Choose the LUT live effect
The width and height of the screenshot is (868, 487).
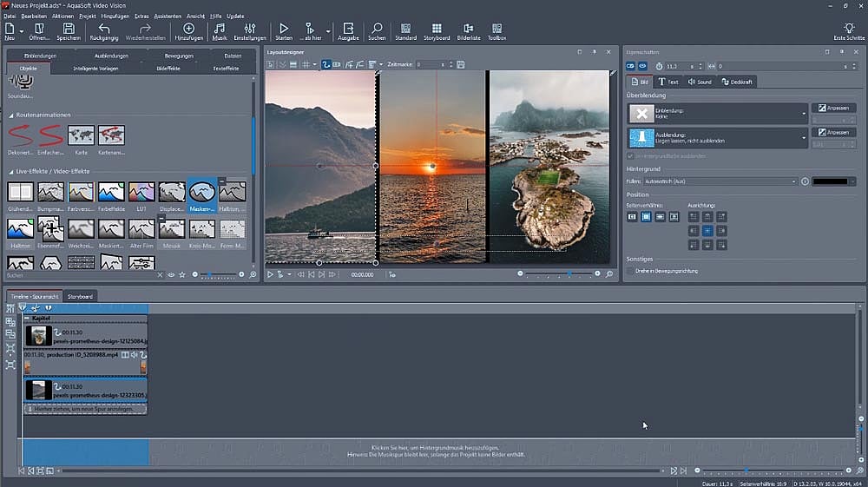(141, 193)
